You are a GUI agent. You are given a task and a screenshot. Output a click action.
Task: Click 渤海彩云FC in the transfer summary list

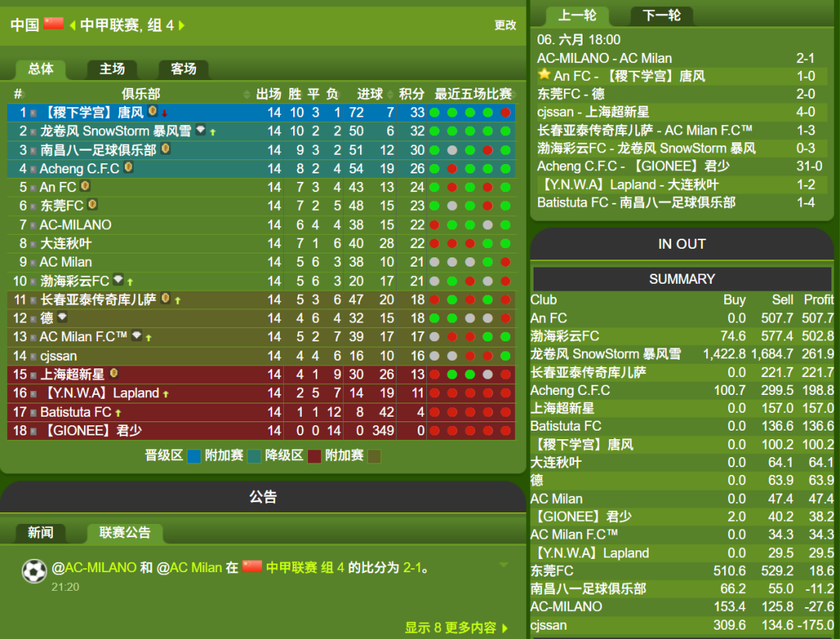[x=565, y=336]
